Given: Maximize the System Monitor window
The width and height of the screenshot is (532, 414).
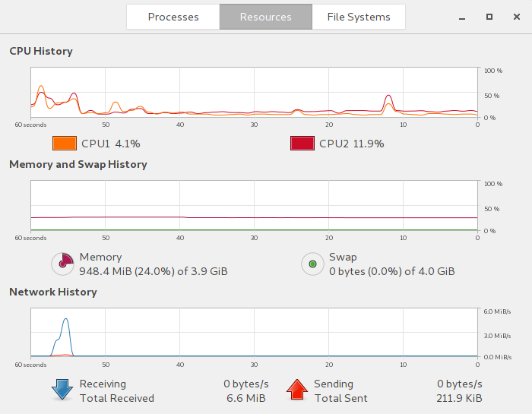Looking at the screenshot, I should (489, 17).
